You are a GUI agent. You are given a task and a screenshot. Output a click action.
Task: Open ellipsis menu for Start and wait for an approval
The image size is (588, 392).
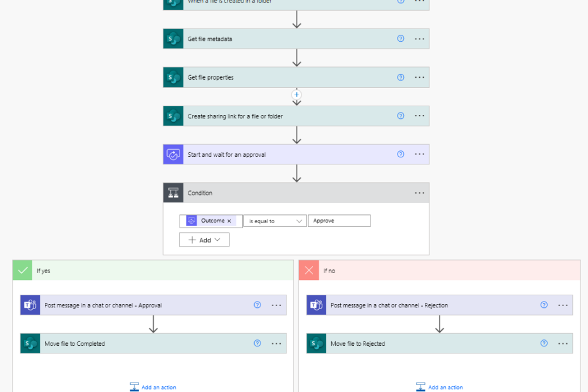pos(420,154)
